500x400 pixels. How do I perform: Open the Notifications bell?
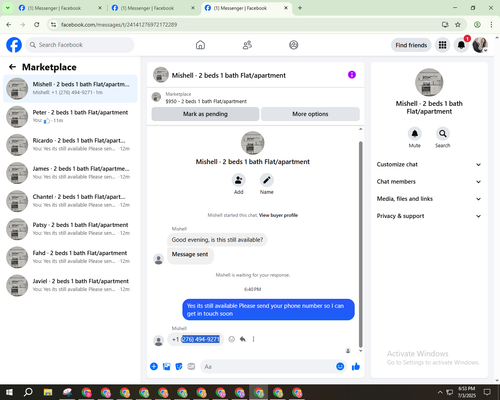click(x=461, y=45)
